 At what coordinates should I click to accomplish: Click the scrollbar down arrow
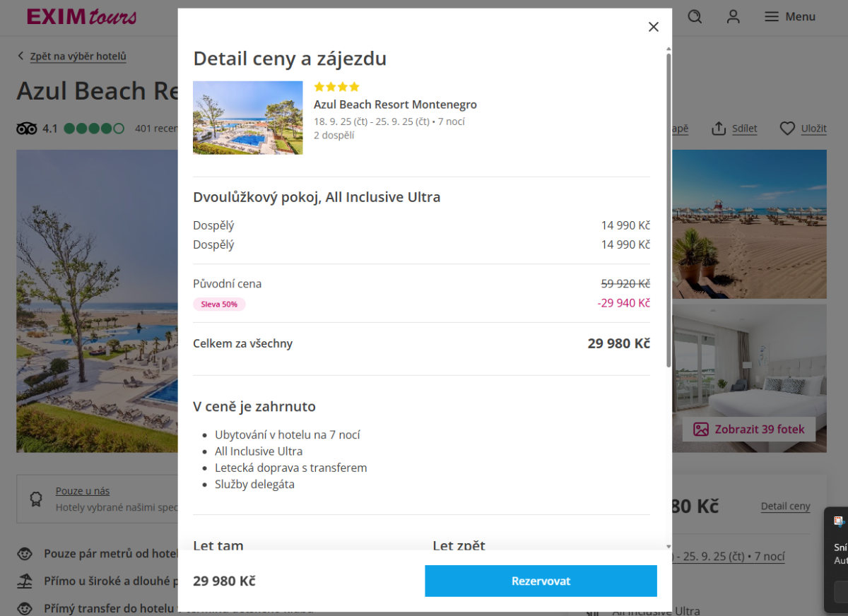click(x=669, y=546)
